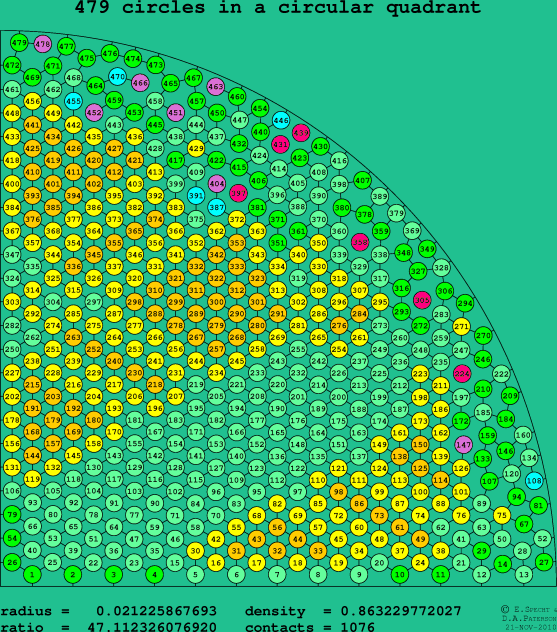Click the E. Specht copyright credit
Image resolution: width=557 pixels, height=632 pixels.
point(529,609)
